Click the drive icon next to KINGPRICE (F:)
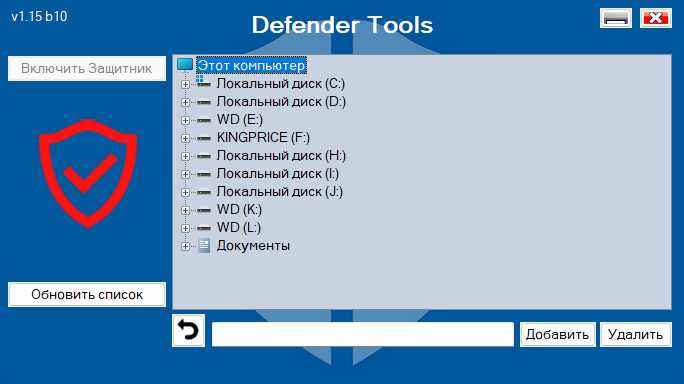The width and height of the screenshot is (684, 384). pyautogui.click(x=204, y=138)
